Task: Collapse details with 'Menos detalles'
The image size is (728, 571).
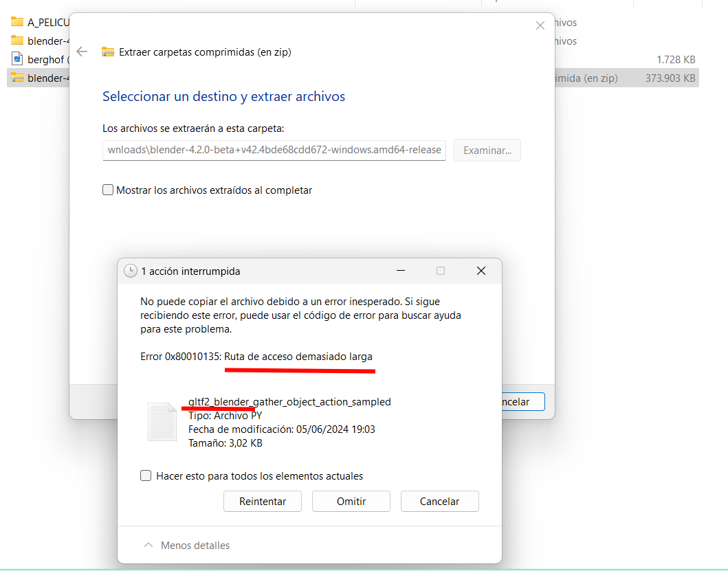Action: [187, 546]
